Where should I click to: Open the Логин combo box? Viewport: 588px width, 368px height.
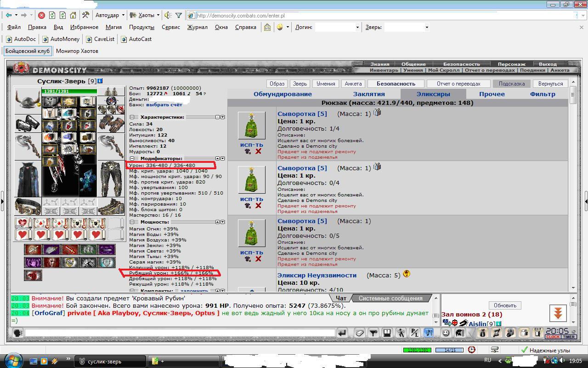click(x=337, y=27)
